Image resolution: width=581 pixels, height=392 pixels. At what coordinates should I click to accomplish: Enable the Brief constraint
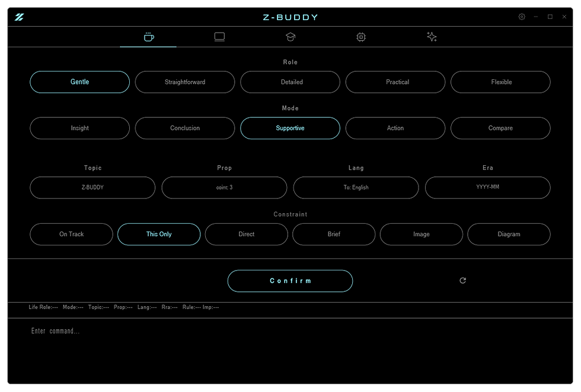point(334,234)
